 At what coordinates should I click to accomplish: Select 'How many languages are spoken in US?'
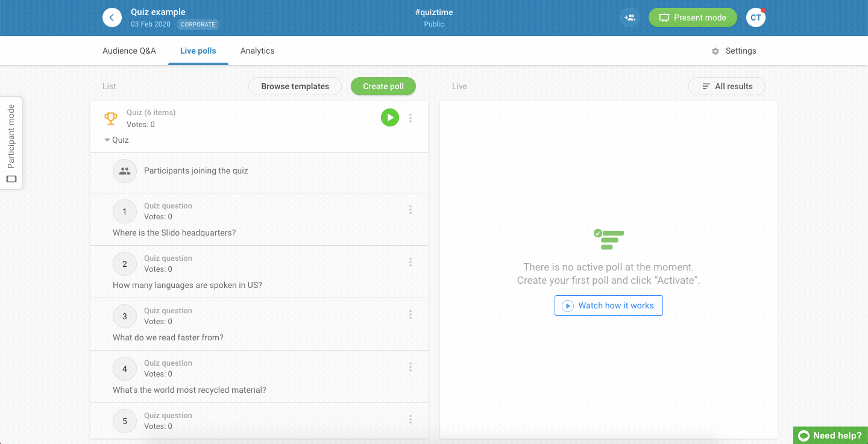(187, 285)
